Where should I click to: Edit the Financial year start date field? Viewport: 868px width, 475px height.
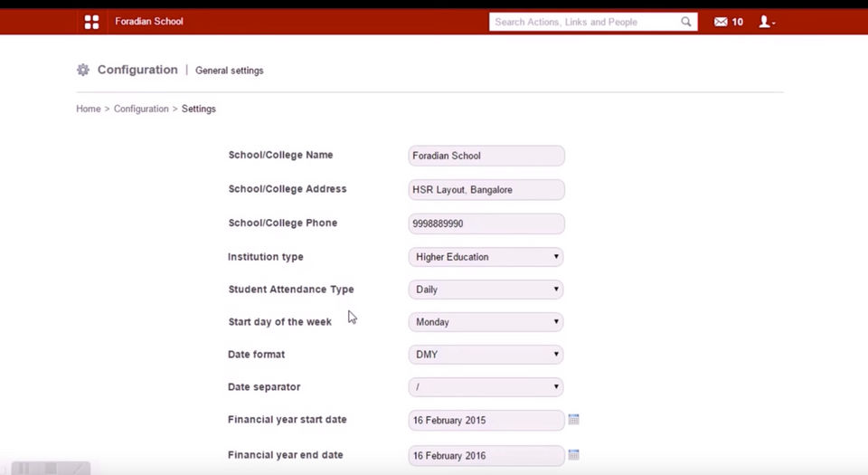(x=486, y=421)
